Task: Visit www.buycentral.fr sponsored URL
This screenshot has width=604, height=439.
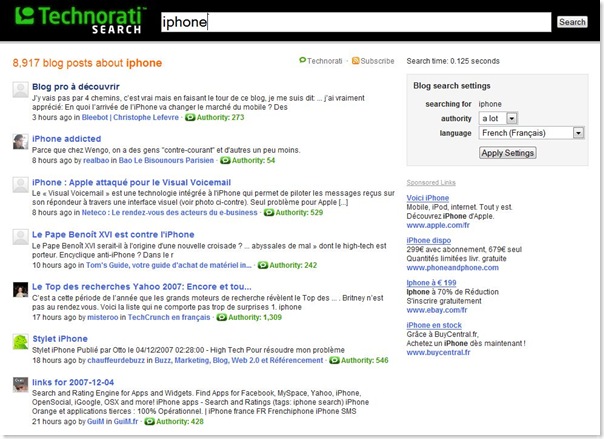Action: 438,352
